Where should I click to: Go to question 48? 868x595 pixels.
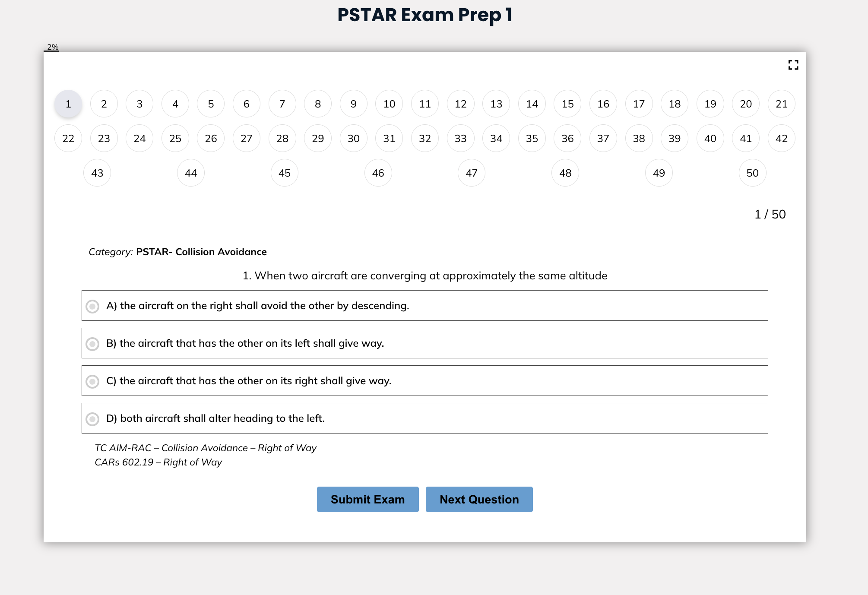click(565, 173)
